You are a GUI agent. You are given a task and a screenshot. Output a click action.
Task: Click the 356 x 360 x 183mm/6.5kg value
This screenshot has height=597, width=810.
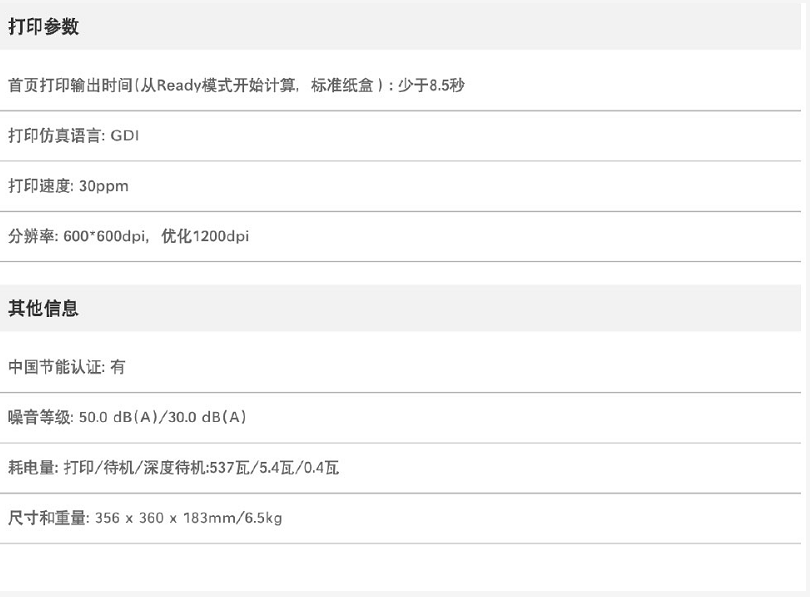point(188,518)
